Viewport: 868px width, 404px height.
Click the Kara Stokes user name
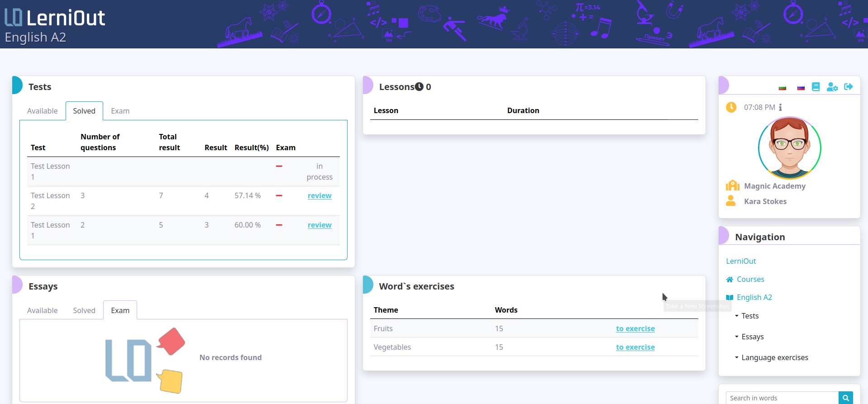click(765, 201)
